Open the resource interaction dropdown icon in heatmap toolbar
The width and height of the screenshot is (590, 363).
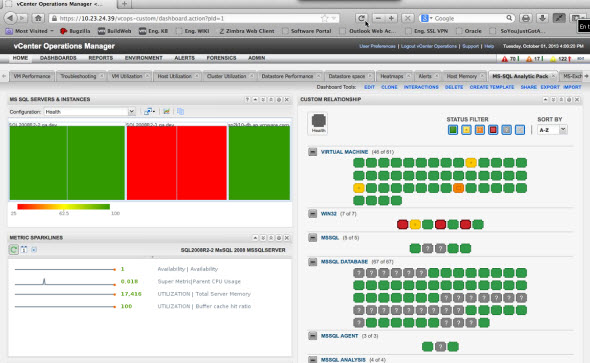pos(149,111)
